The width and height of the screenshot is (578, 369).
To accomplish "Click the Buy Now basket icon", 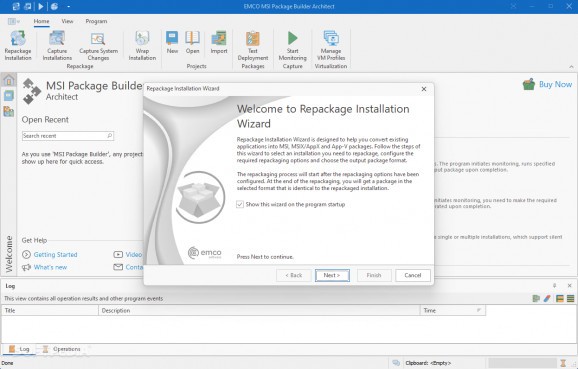I will [x=529, y=84].
